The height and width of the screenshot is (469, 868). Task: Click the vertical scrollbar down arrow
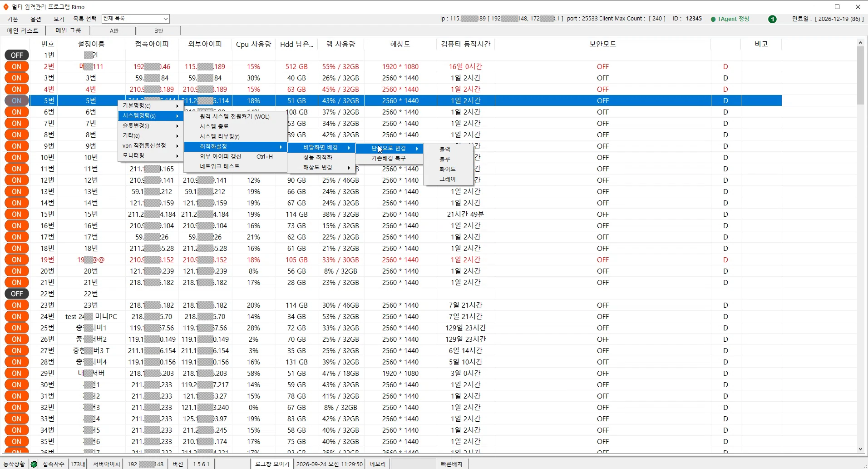pos(860,449)
